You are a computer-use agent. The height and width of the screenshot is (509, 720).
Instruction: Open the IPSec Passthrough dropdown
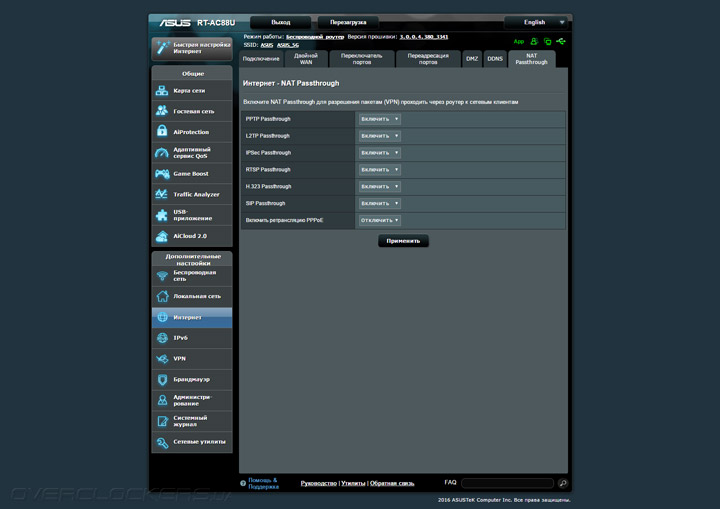coord(380,153)
